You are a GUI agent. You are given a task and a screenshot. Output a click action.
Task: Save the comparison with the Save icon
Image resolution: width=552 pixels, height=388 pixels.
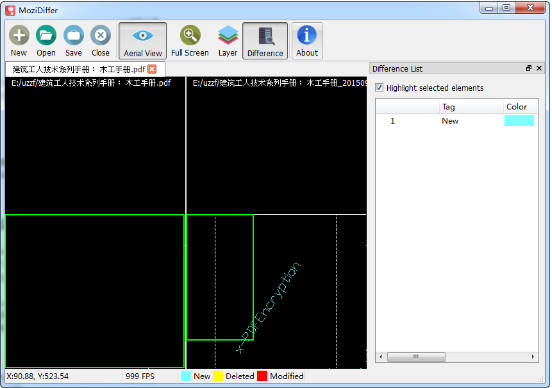74,41
